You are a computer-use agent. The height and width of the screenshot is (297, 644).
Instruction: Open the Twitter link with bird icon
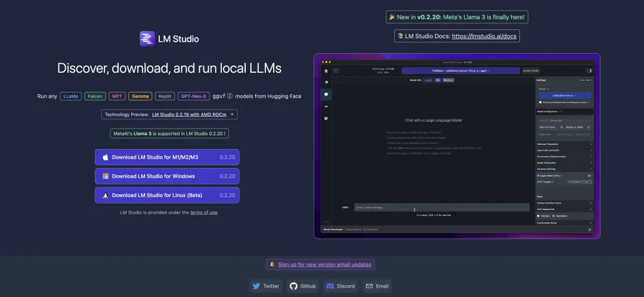click(265, 286)
